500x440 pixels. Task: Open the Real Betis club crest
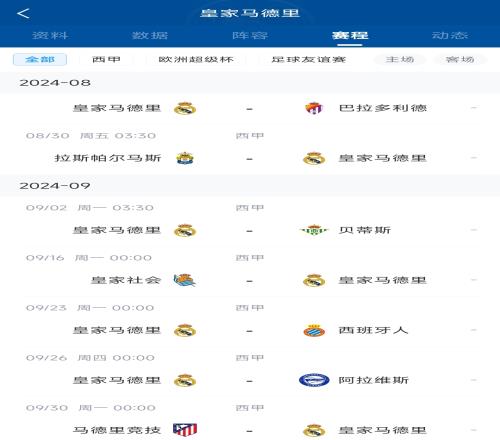(314, 230)
